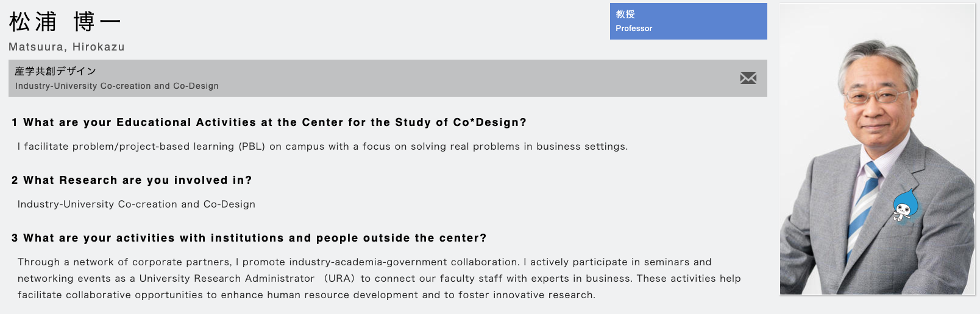Open the professor's portrait photo
The width and height of the screenshot is (980, 314).
(x=877, y=149)
